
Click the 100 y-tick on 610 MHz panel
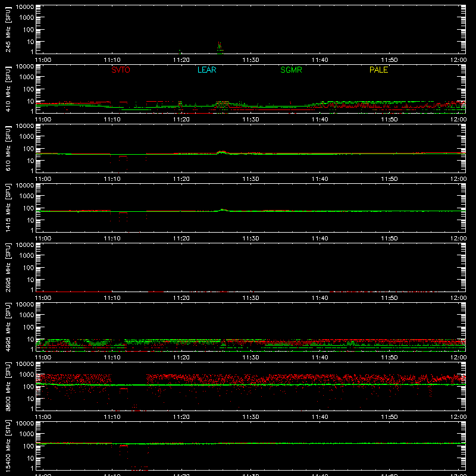pyautogui.click(x=29, y=148)
